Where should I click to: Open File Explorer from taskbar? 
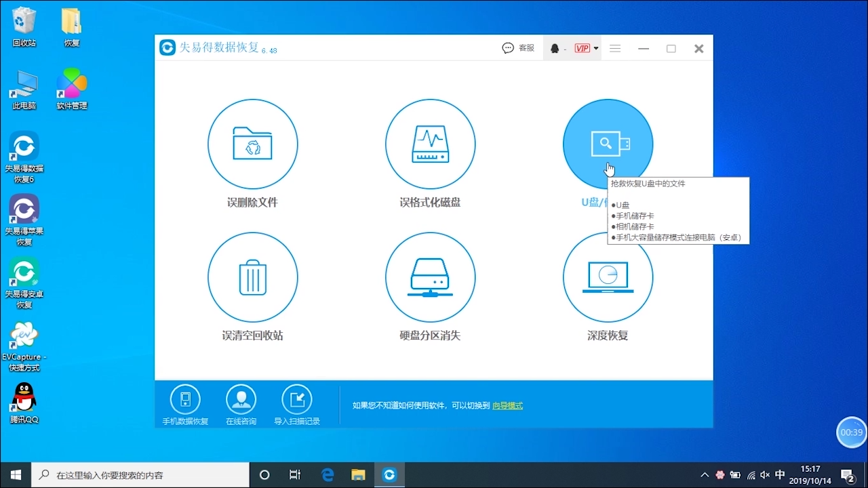coord(358,474)
